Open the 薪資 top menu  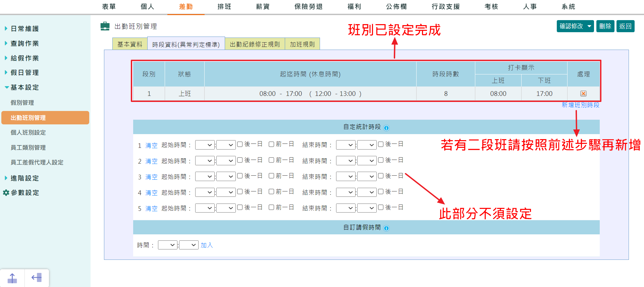tap(263, 7)
